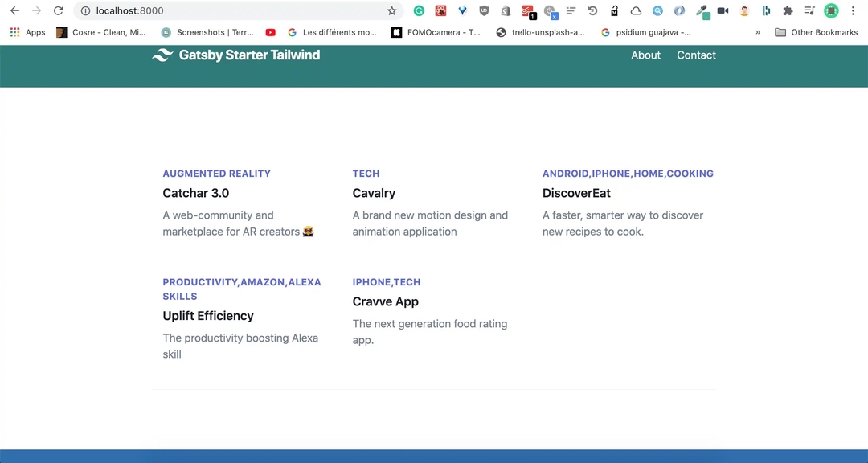The width and height of the screenshot is (868, 463).
Task: Open the green Chrome profile avatar
Action: coord(831,10)
